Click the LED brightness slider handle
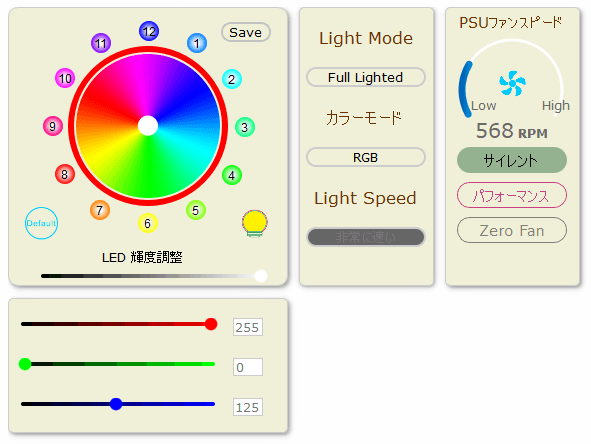 pyautogui.click(x=261, y=276)
